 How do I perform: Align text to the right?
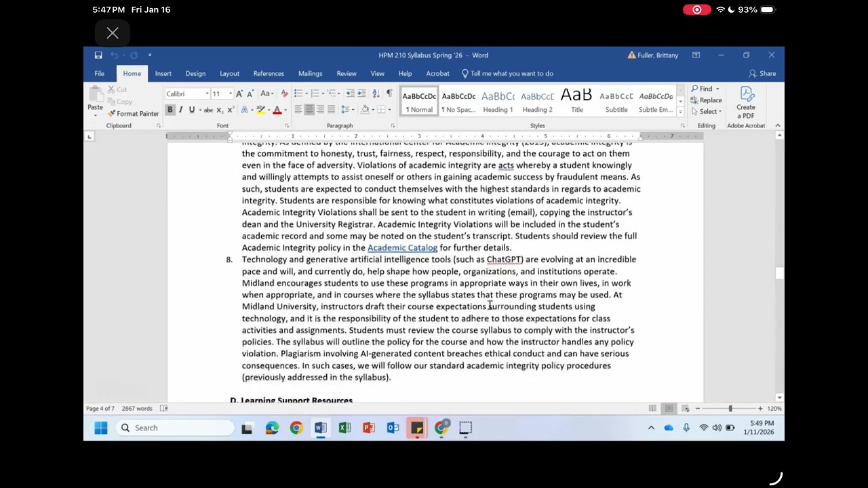point(320,110)
